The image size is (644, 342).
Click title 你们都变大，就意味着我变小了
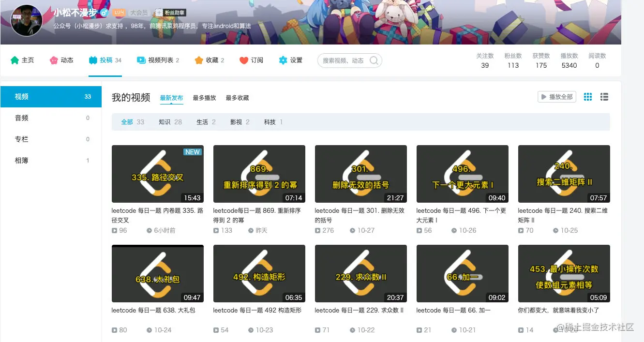click(559, 310)
